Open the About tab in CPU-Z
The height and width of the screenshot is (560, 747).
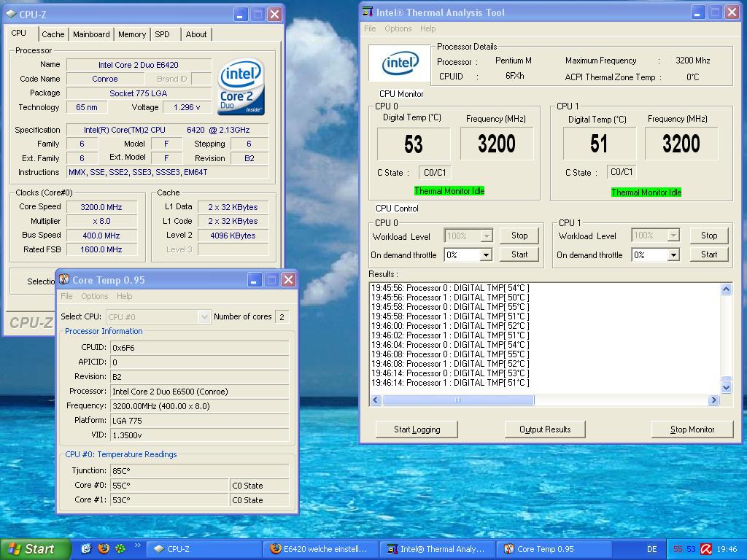point(196,34)
